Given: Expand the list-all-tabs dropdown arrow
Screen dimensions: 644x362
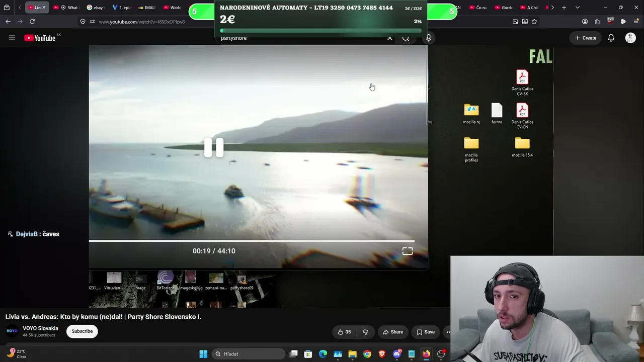Looking at the screenshot, I should tap(577, 8).
